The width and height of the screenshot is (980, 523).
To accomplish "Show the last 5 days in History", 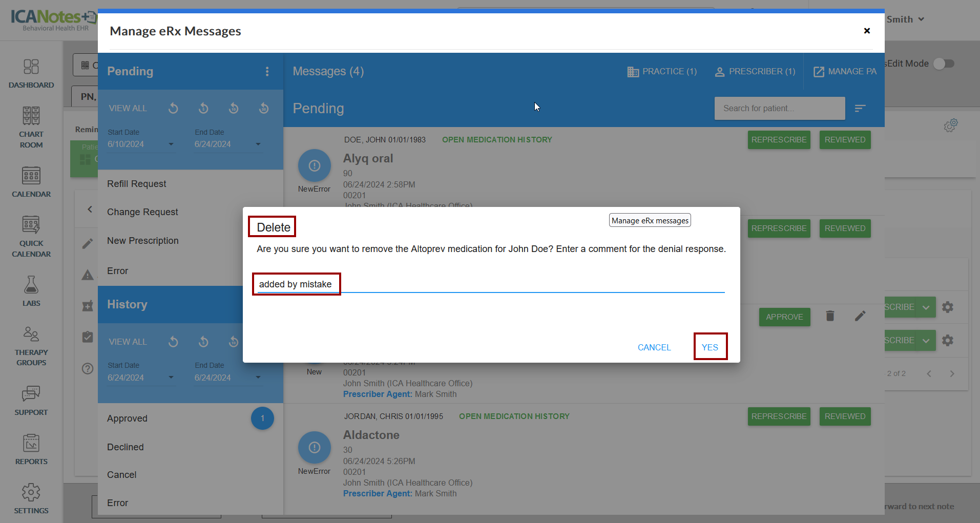I will pyautogui.click(x=203, y=342).
